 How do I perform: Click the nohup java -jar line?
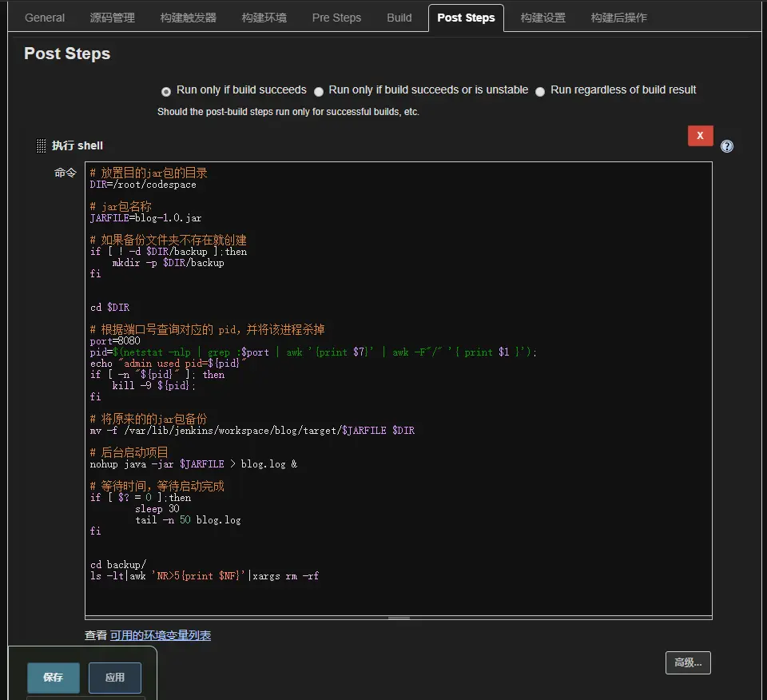[193, 463]
